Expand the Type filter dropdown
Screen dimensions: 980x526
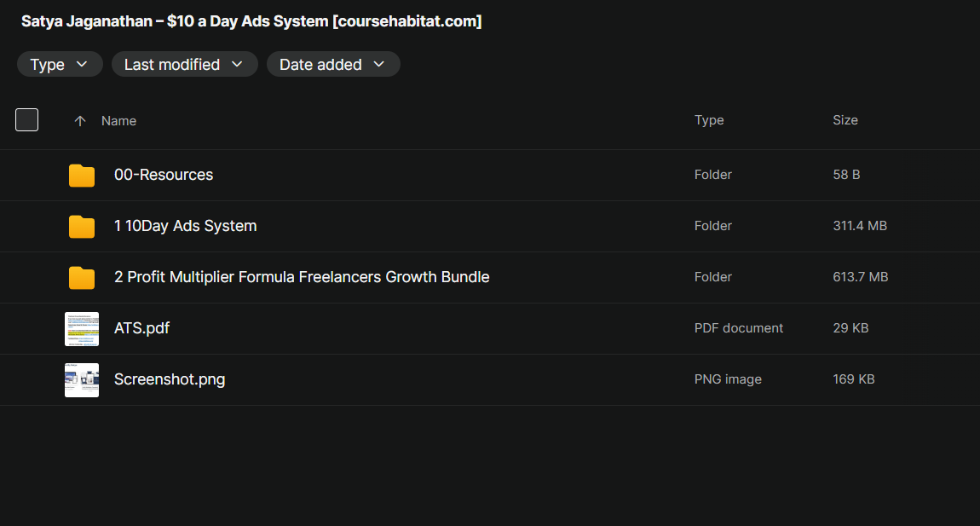click(60, 65)
